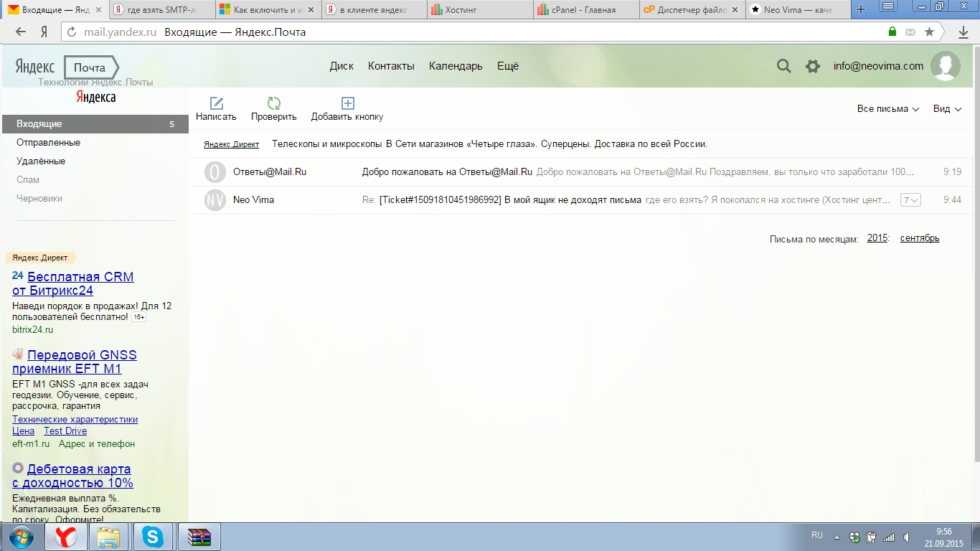Viewport: 980px width, 551px height.
Task: Open the 2015 year link
Action: (877, 238)
